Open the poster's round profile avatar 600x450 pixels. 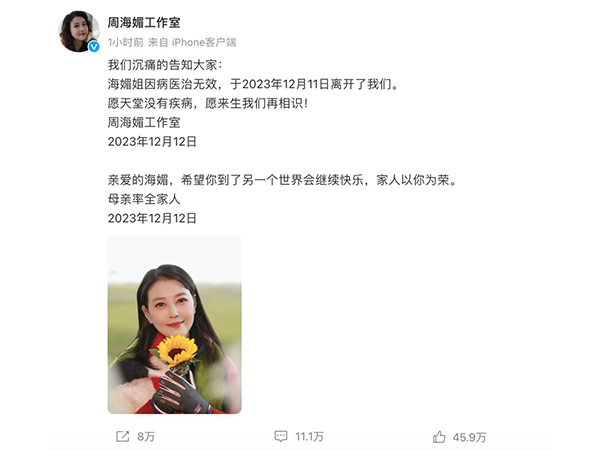[x=79, y=31]
